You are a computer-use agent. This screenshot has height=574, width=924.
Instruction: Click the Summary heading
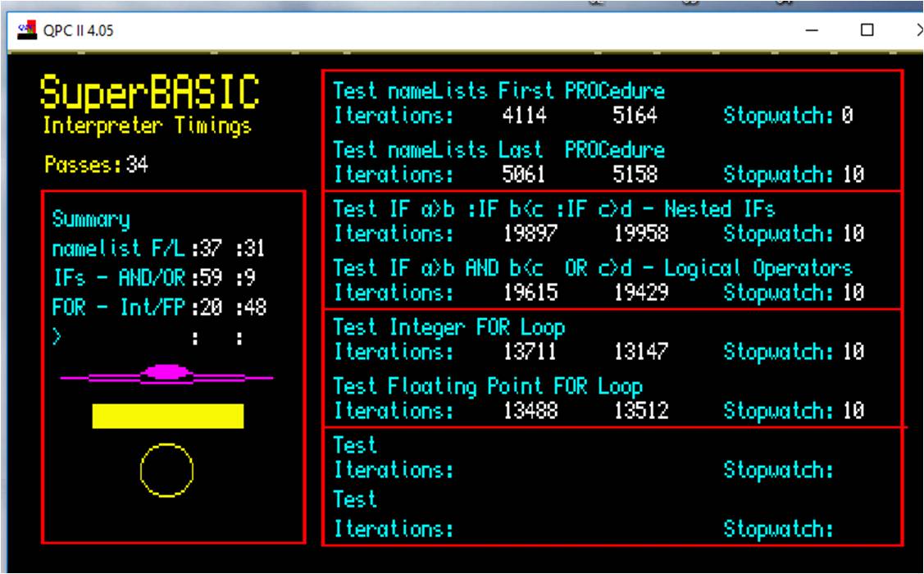click(x=91, y=220)
